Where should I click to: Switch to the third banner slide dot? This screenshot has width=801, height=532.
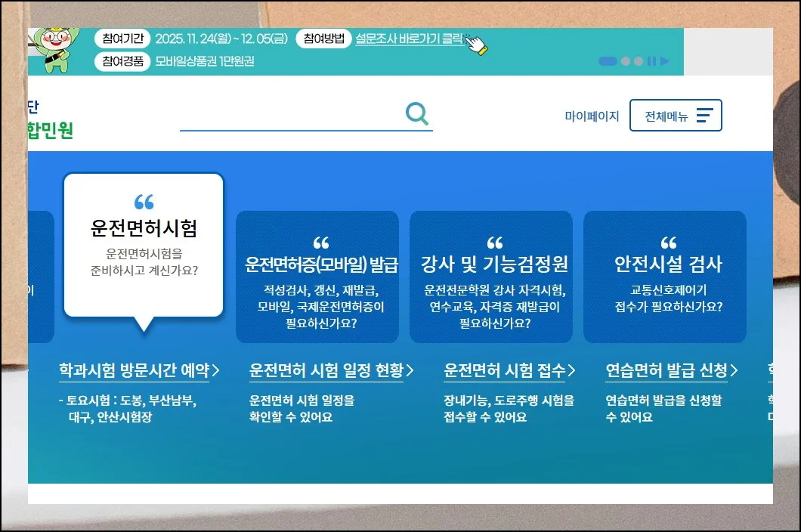tap(639, 61)
